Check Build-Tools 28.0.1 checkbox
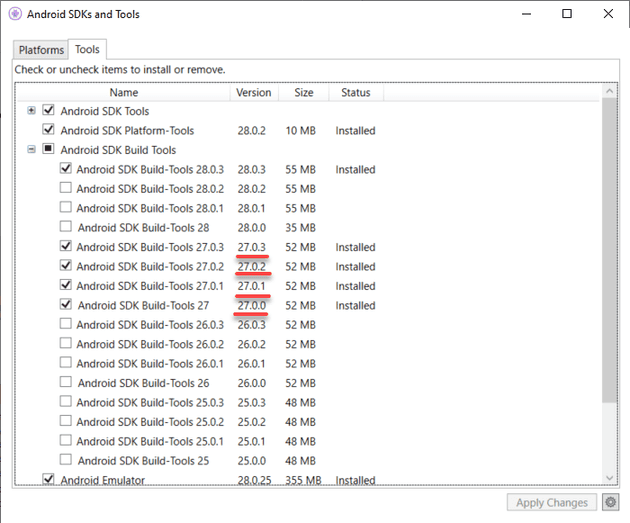This screenshot has height=523, width=630. (65, 207)
